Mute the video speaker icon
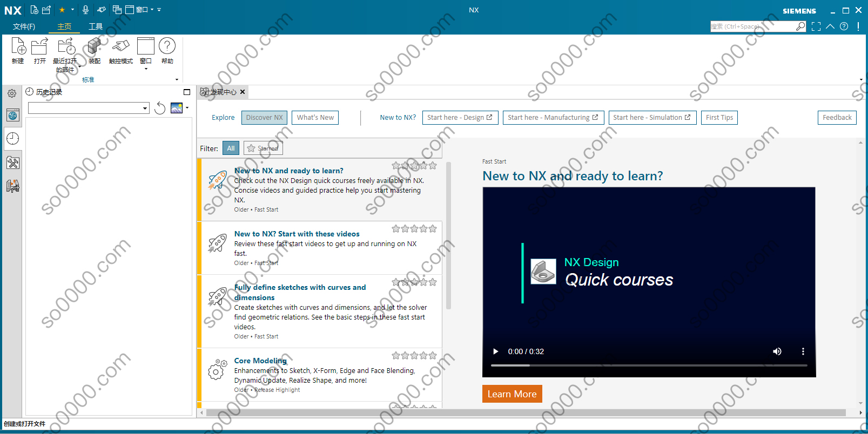Image resolution: width=868 pixels, height=434 pixels. point(777,351)
